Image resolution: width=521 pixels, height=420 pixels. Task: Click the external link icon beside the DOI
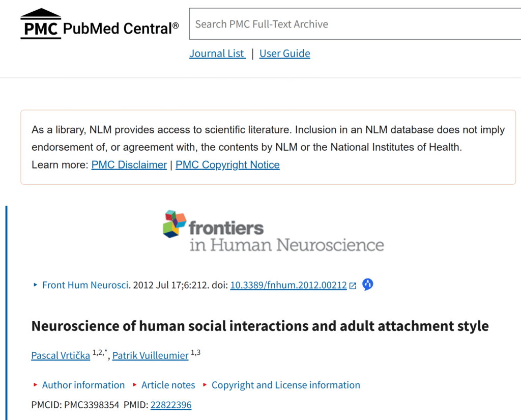tap(353, 286)
